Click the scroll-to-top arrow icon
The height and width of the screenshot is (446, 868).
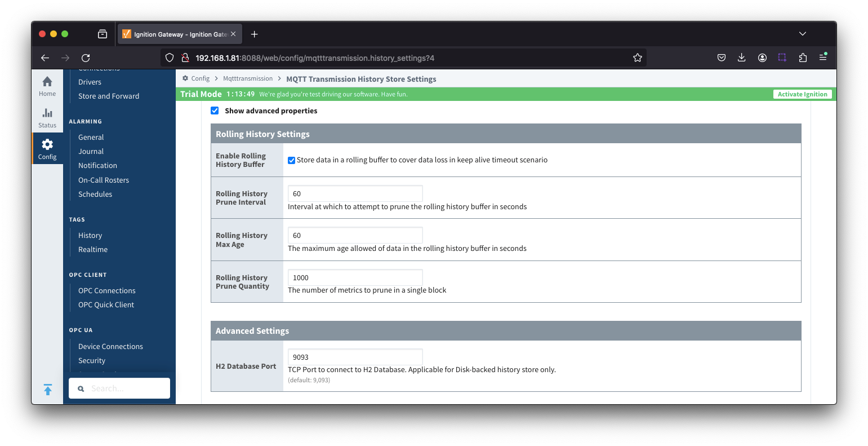48,389
